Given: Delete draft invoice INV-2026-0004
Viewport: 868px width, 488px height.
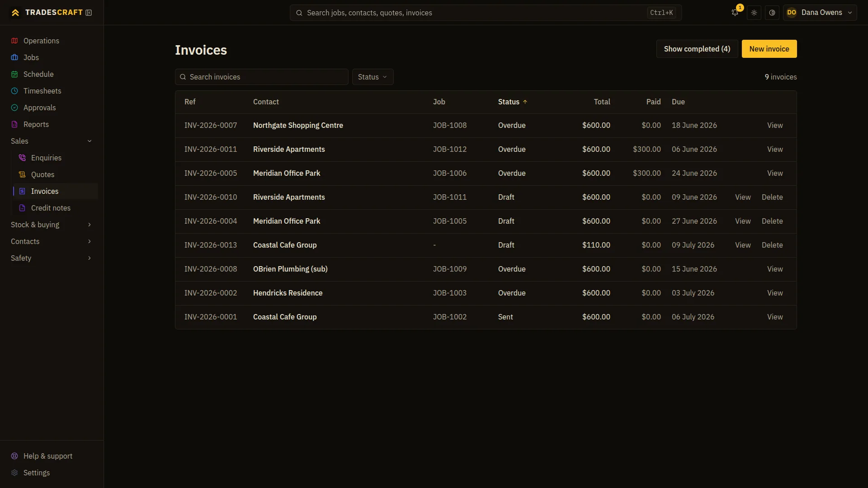Looking at the screenshot, I should 772,221.
